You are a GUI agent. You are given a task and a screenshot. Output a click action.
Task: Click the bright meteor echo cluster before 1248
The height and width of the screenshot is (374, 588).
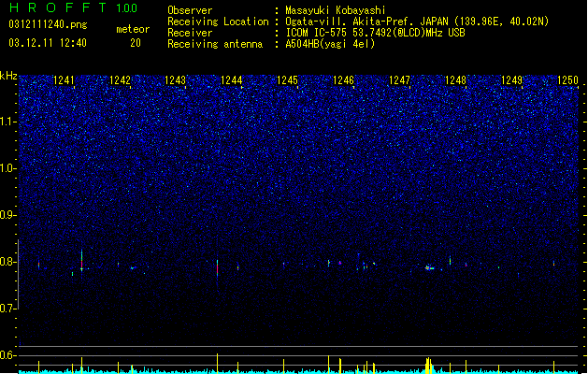(x=429, y=267)
